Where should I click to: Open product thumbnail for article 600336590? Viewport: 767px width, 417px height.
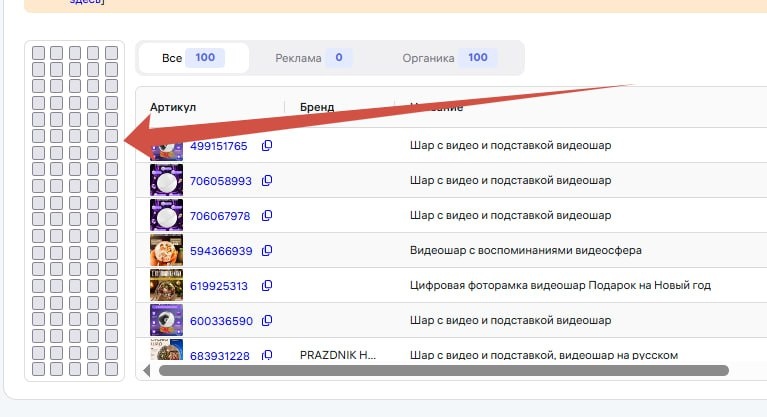(166, 320)
